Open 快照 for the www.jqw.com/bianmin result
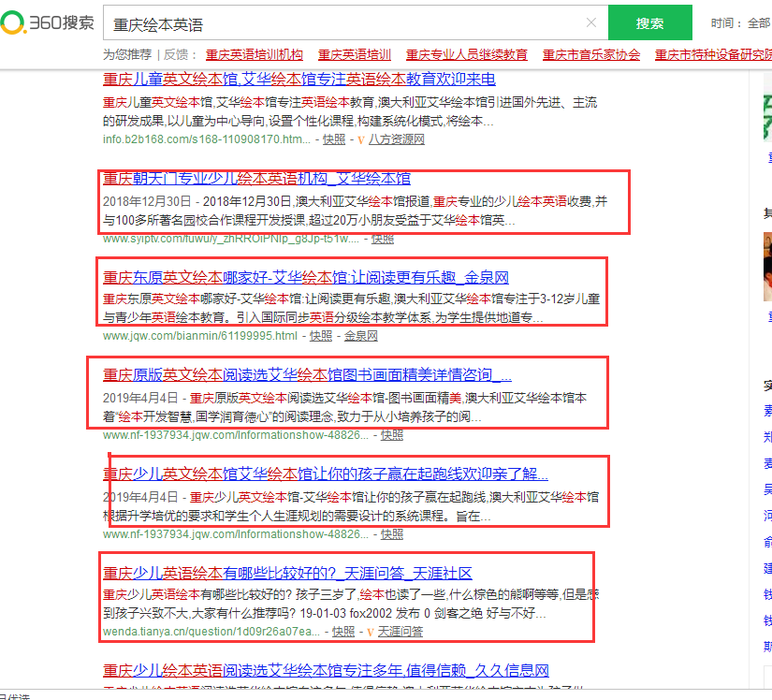Viewport: 772px width, 700px height. [321, 336]
